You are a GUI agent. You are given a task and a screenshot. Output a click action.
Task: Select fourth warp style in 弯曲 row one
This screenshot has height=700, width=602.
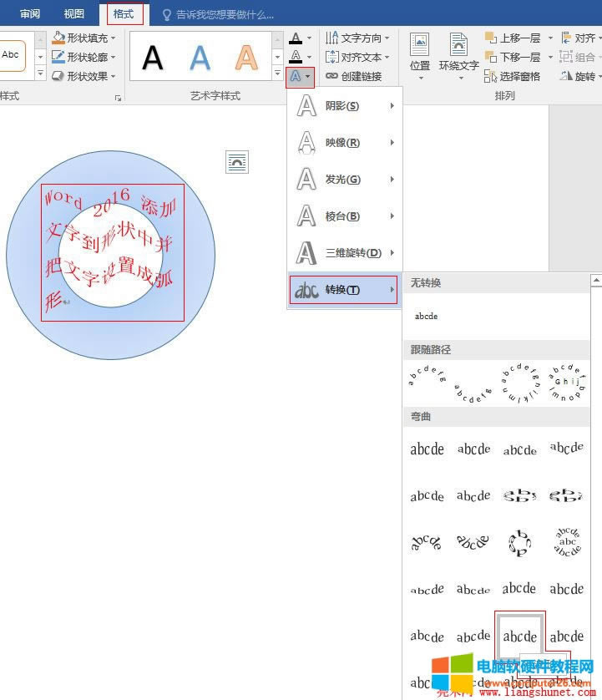pos(567,448)
